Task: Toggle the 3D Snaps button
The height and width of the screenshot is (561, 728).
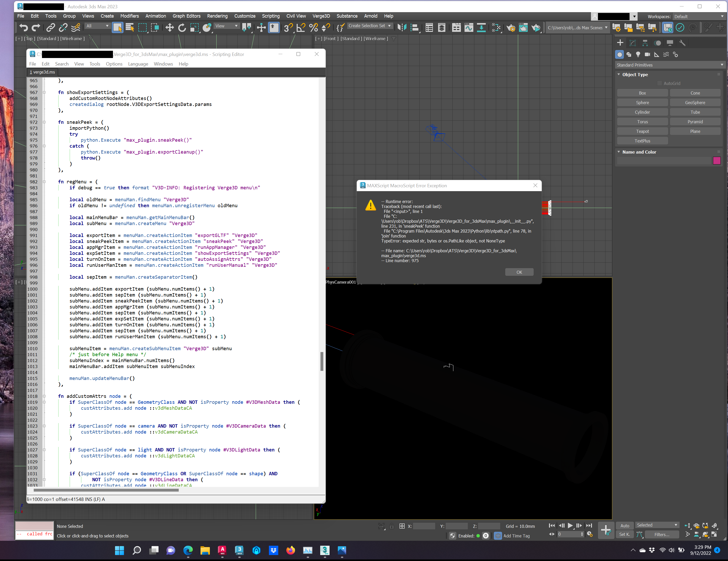Action: (288, 28)
